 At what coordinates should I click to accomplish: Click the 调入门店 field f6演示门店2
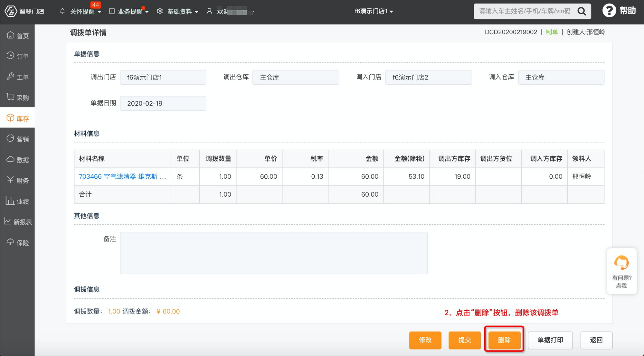[429, 77]
